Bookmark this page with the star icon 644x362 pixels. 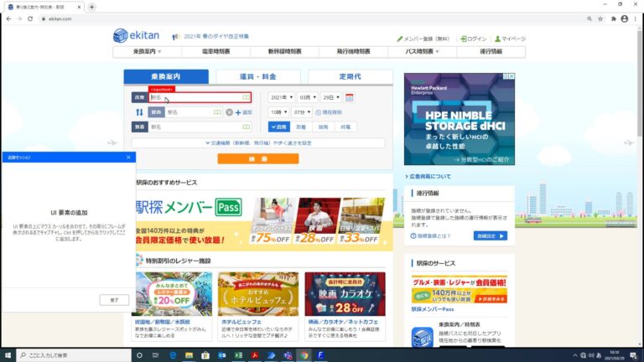[x=600, y=19]
